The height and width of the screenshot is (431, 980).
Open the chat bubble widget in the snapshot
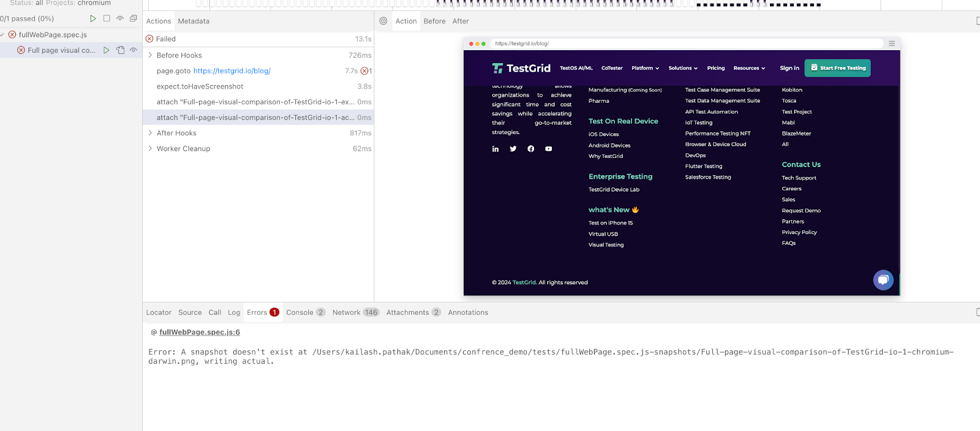(883, 280)
